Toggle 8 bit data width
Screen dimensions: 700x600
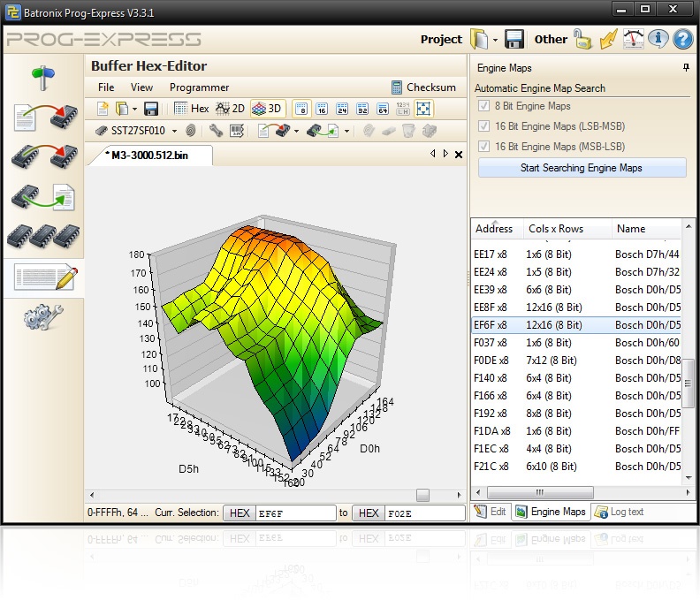click(301, 109)
